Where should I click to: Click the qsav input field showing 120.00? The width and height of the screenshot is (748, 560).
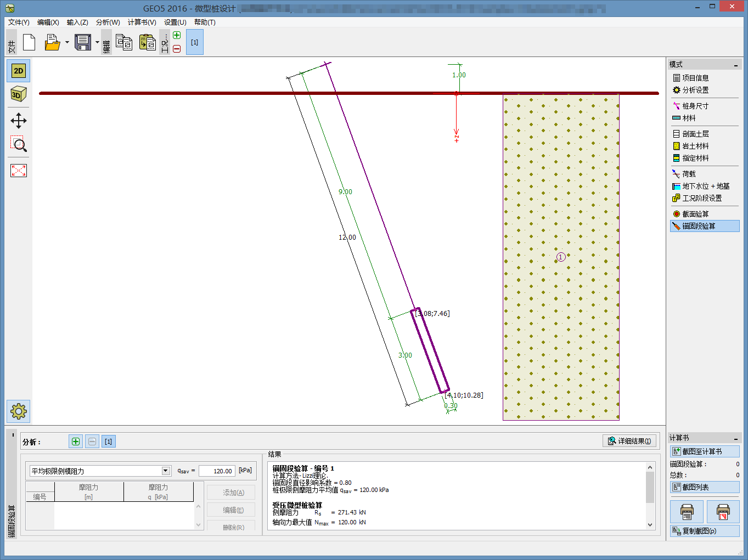click(x=217, y=471)
